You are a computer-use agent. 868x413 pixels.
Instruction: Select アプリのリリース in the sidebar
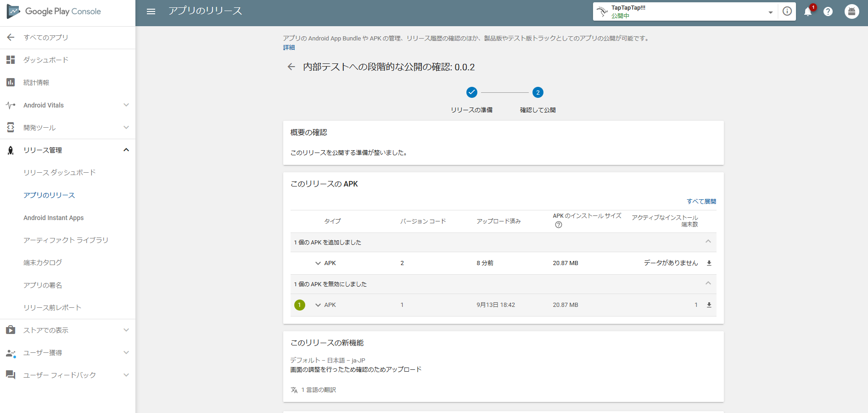(x=49, y=195)
